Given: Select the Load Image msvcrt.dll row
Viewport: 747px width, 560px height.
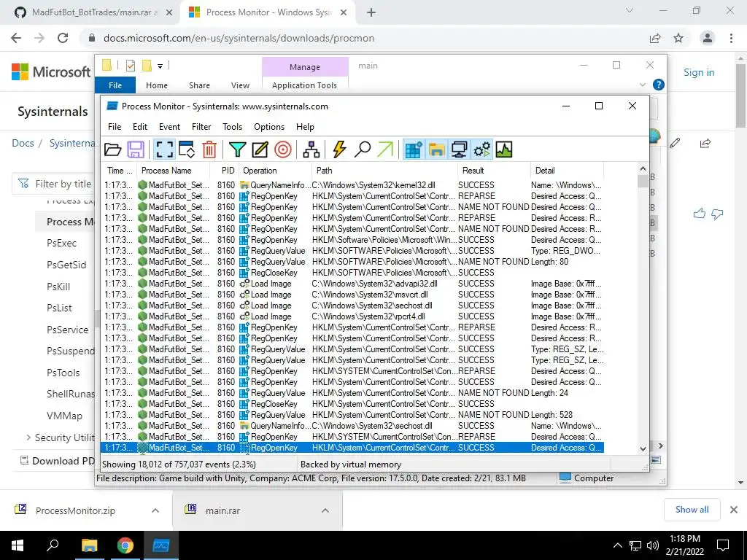Looking at the screenshot, I should 352,295.
